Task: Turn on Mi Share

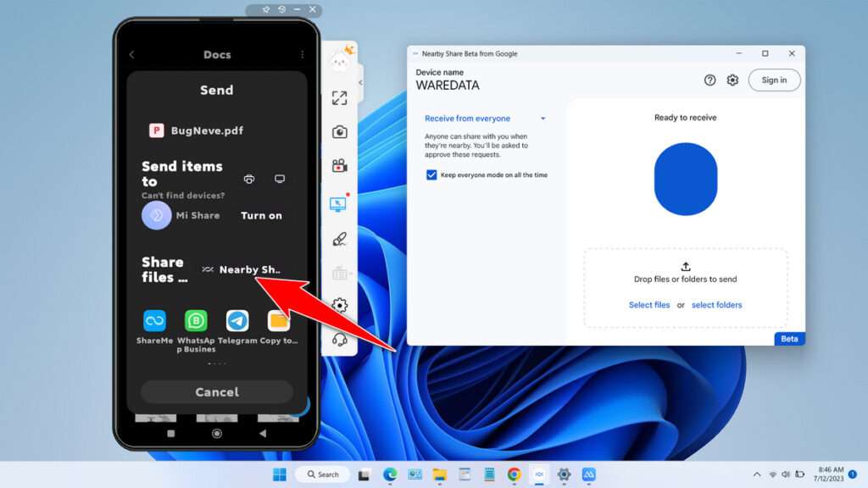Action: click(x=261, y=215)
